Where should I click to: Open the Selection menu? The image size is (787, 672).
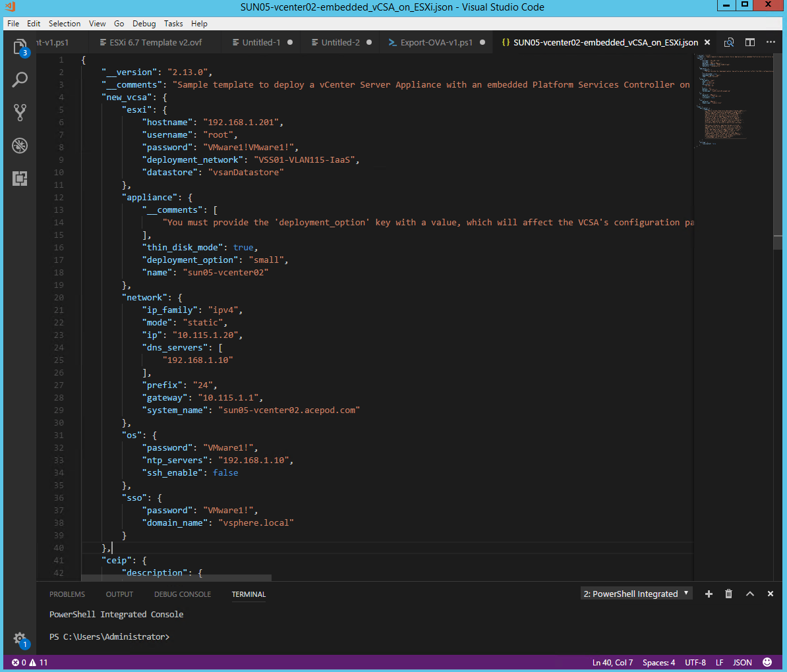click(64, 24)
